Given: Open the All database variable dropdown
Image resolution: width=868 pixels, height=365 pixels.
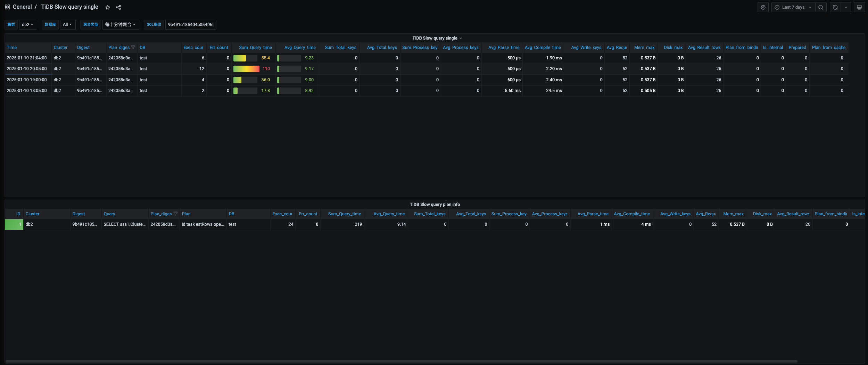Looking at the screenshot, I should 68,25.
